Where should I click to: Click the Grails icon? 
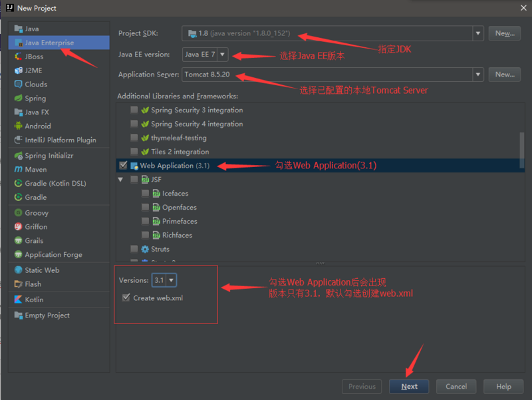point(19,240)
